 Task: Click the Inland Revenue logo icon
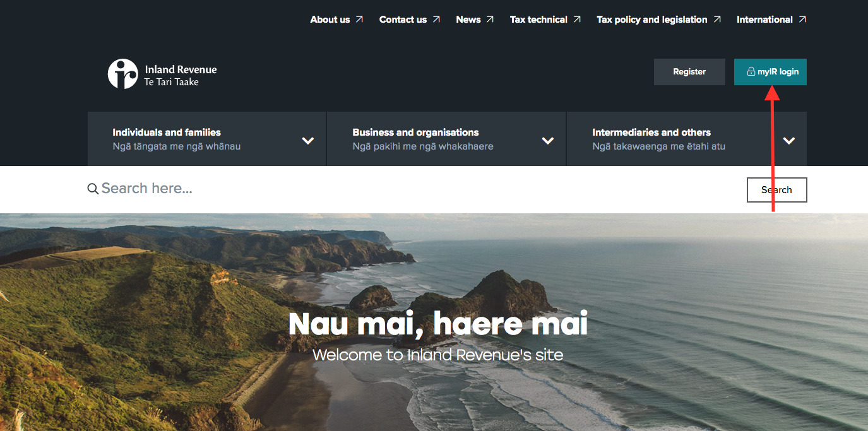pos(122,74)
